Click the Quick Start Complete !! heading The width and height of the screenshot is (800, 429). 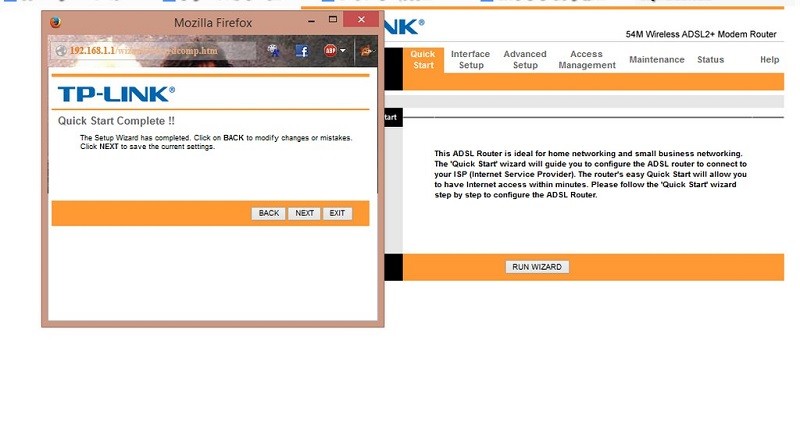(116, 121)
